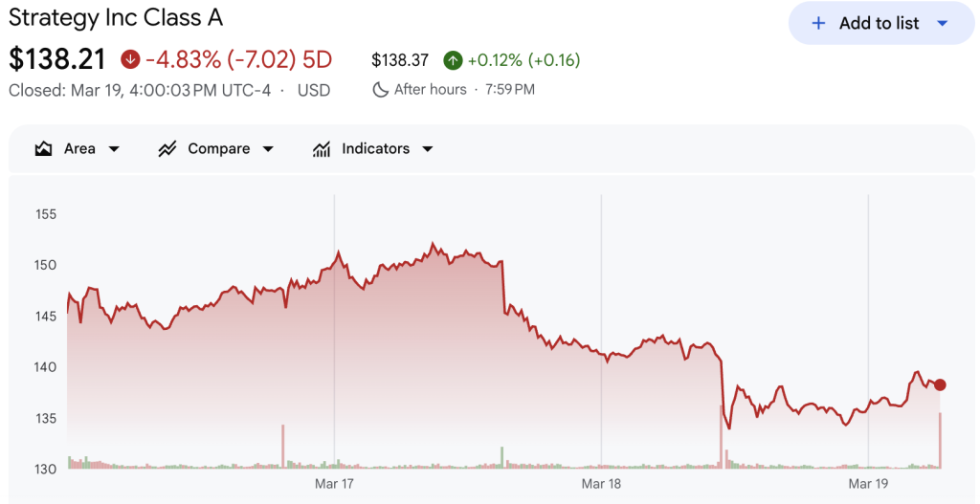The image size is (980, 504).
Task: Click the red down-arrow price change icon
Action: pos(130,60)
